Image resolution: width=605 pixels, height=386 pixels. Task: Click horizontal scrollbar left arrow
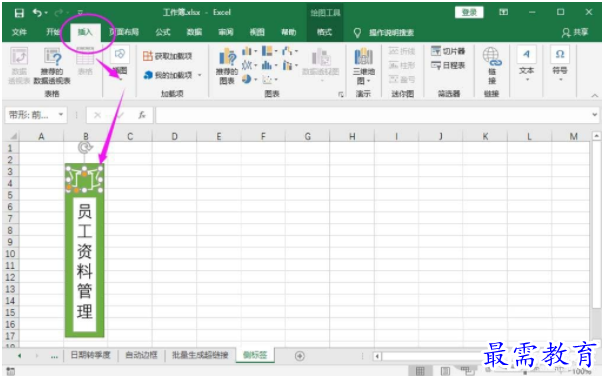pyautogui.click(x=377, y=356)
